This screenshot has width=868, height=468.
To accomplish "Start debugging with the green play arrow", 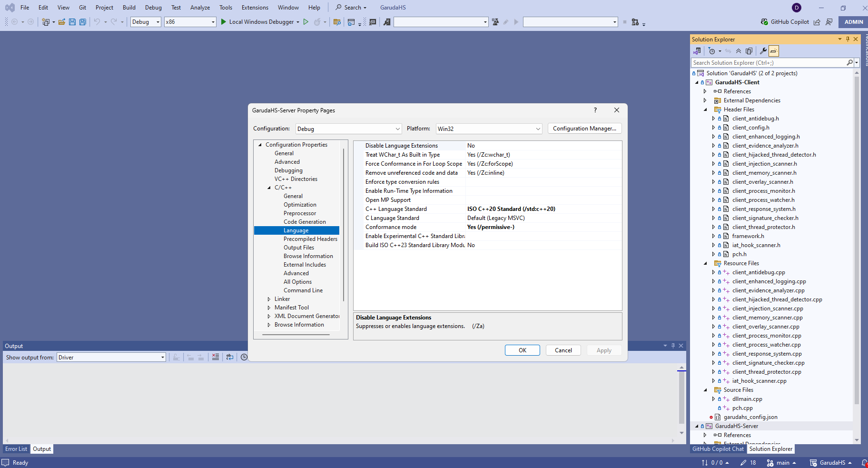I will [x=224, y=22].
